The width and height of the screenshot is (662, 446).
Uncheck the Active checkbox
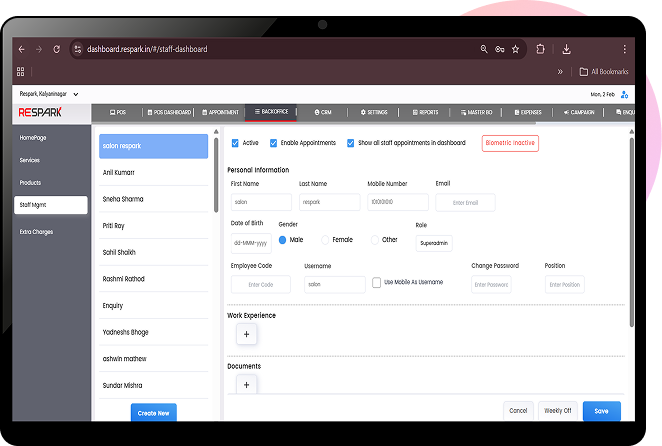234,143
